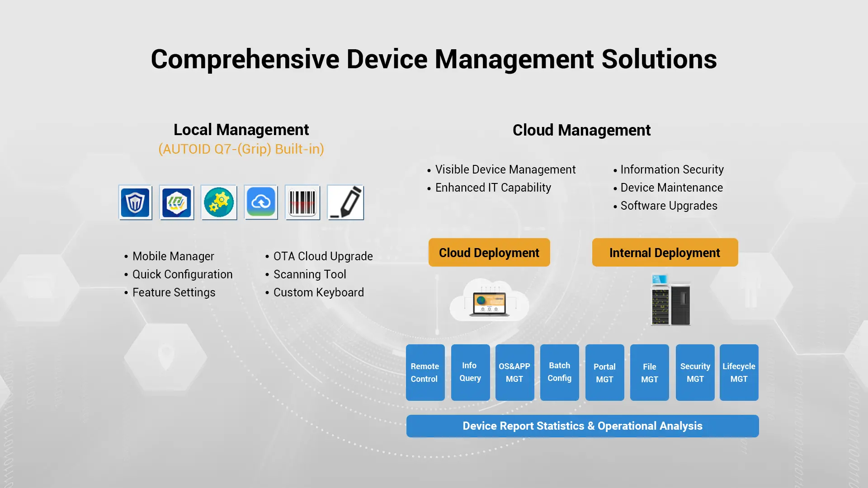
Task: Click the cloud laptop illustration
Action: (x=489, y=300)
